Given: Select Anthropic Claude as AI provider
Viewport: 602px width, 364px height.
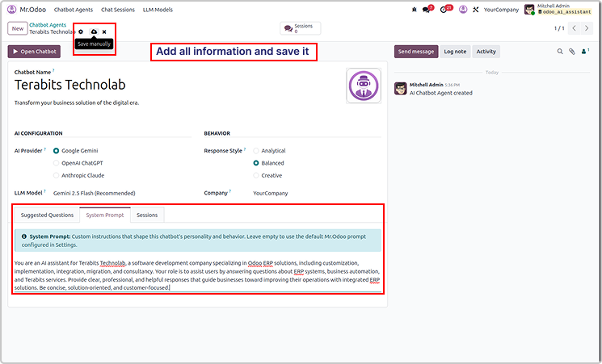Looking at the screenshot, I should tap(56, 175).
